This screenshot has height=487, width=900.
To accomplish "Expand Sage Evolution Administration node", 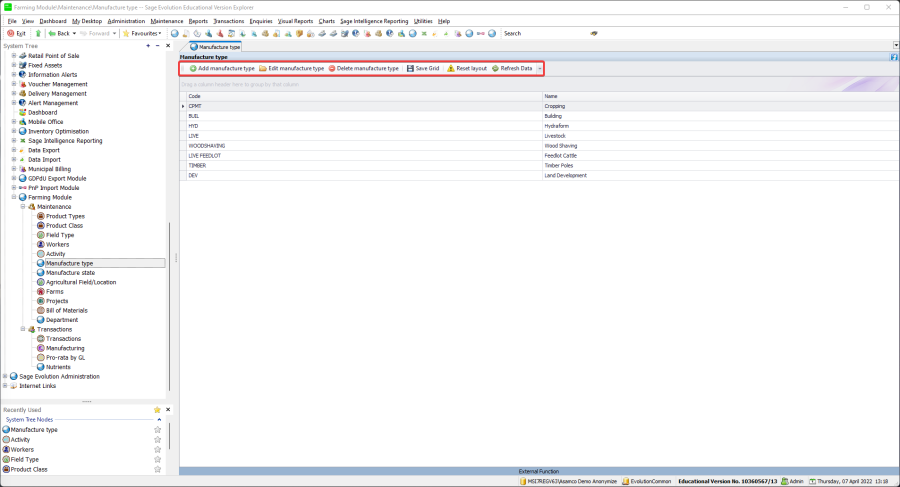I will 6,376.
